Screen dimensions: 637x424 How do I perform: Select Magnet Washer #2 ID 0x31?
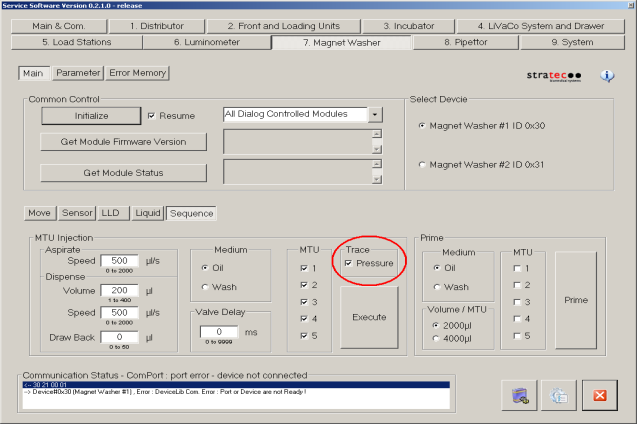421,164
